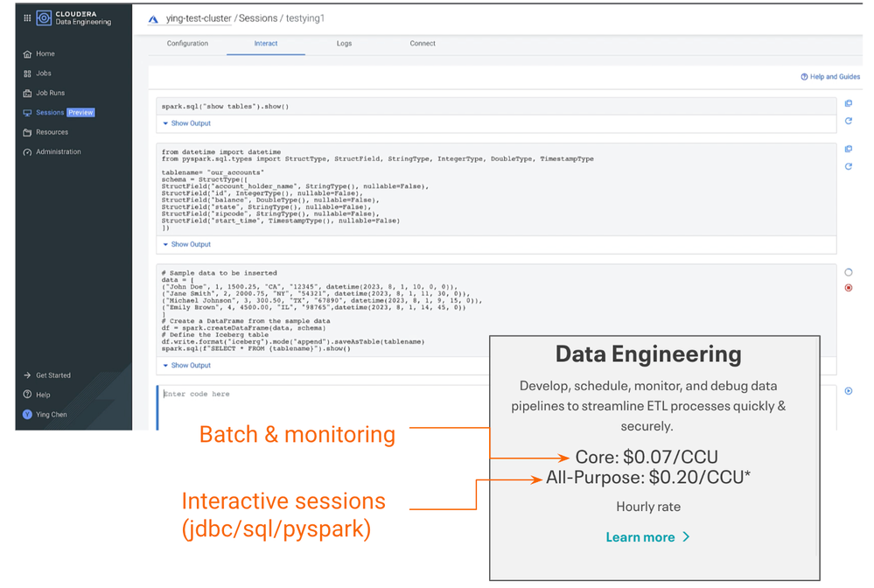Viewport: 874px width, 588px height.
Task: Open Administration in the sidebar
Action: click(x=58, y=152)
